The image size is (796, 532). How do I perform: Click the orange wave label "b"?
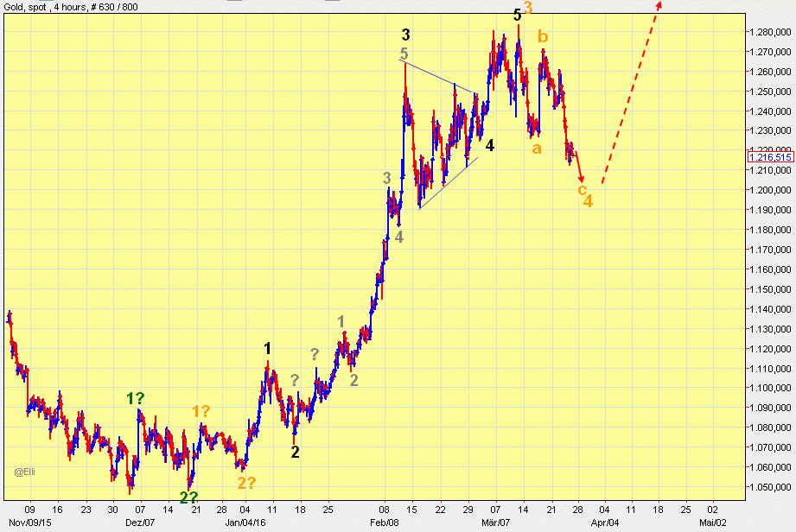coord(542,36)
